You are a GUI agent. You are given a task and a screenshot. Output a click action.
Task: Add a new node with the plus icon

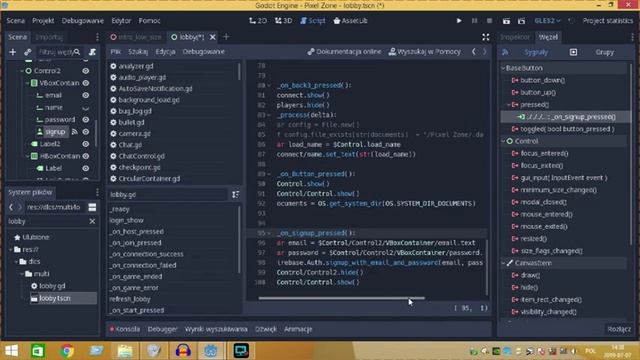click(13, 52)
